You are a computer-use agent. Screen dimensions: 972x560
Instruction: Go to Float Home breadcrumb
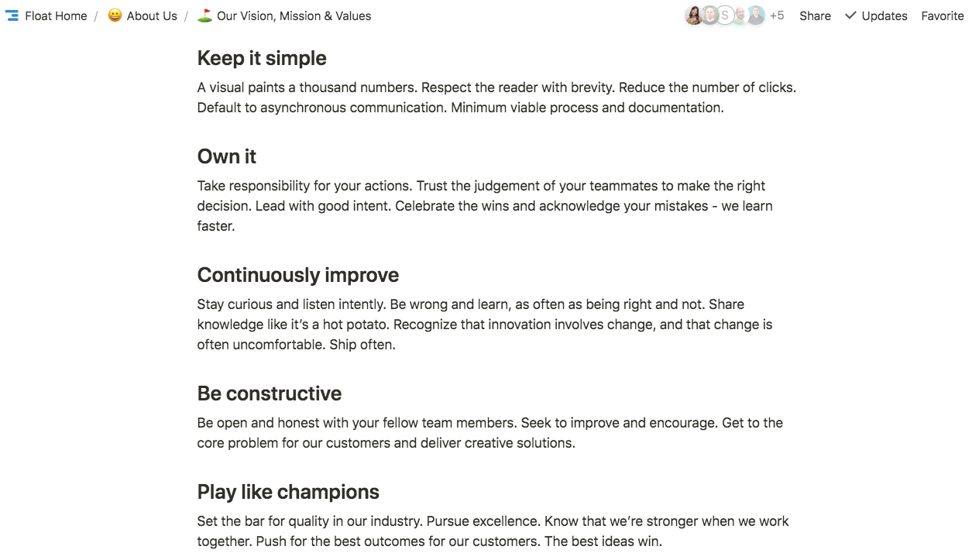(56, 15)
